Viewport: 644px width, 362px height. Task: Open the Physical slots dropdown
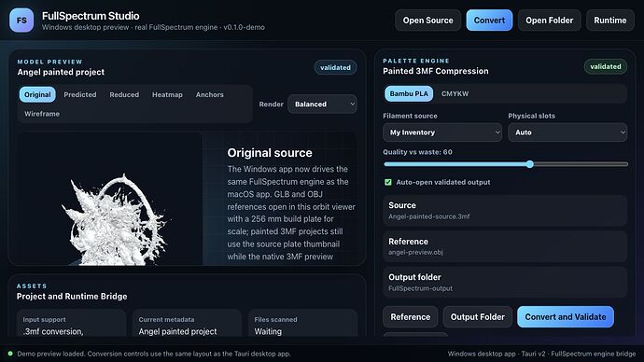point(567,132)
